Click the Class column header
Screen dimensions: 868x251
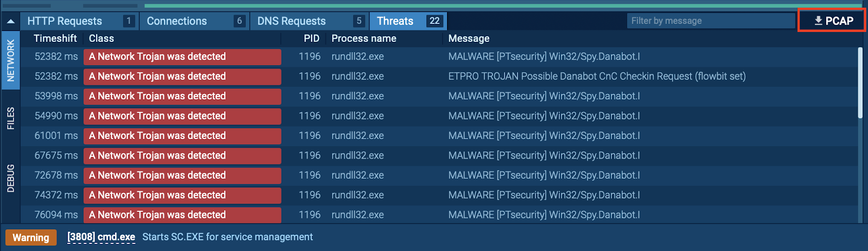pyautogui.click(x=101, y=39)
